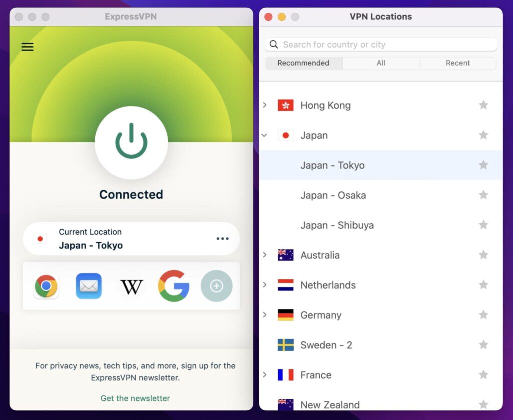Image resolution: width=513 pixels, height=420 pixels.
Task: Switch to the Recommended tab
Action: pyautogui.click(x=303, y=63)
